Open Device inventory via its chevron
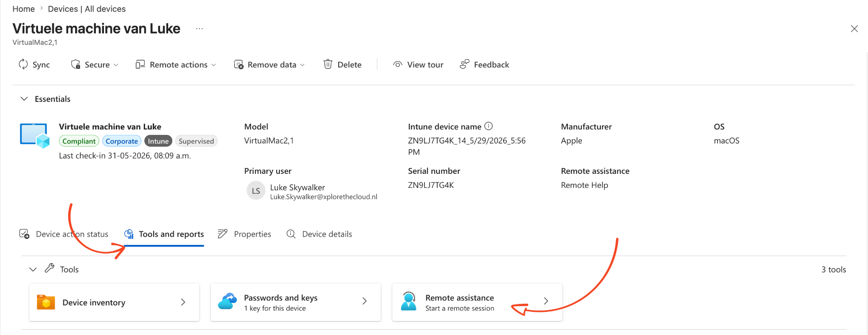Image resolution: width=868 pixels, height=335 pixels. click(183, 302)
